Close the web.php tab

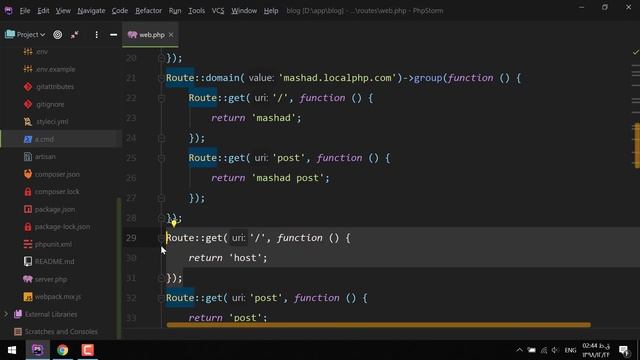[x=171, y=35]
